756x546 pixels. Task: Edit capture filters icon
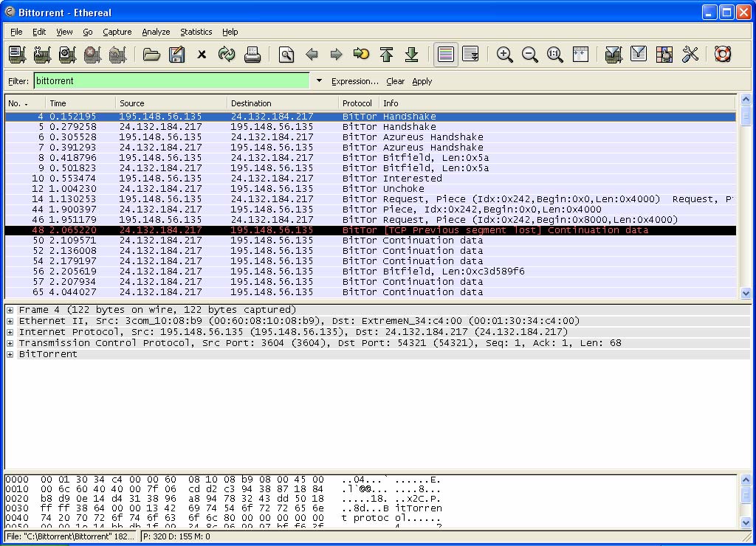[614, 55]
